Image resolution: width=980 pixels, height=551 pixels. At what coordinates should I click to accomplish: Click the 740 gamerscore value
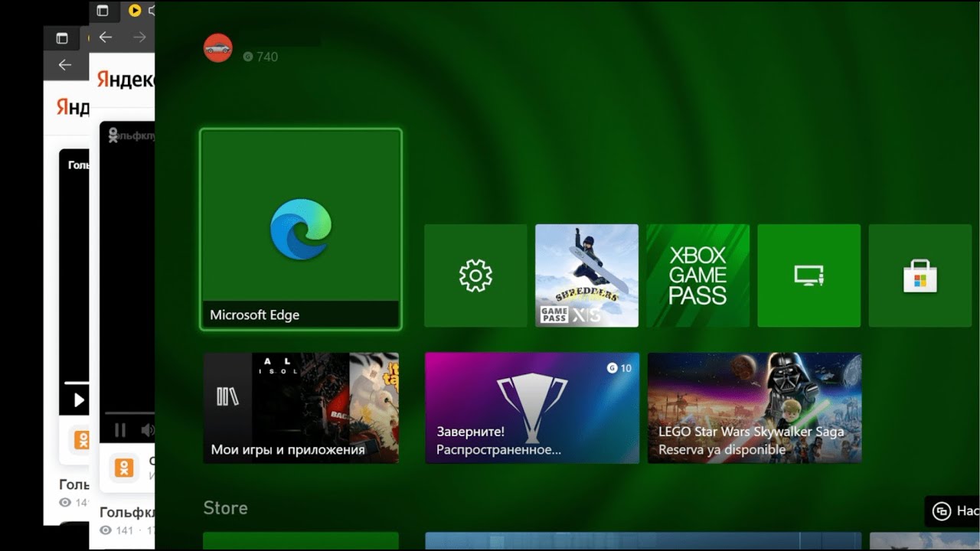click(267, 57)
